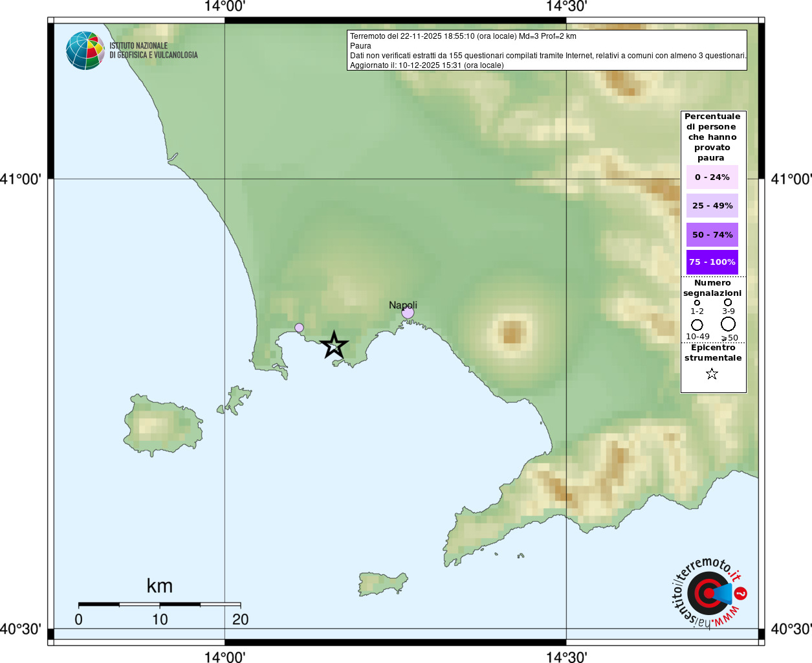Click the Napoli city label
Screen dimensions: 812x663
pyautogui.click(x=403, y=305)
